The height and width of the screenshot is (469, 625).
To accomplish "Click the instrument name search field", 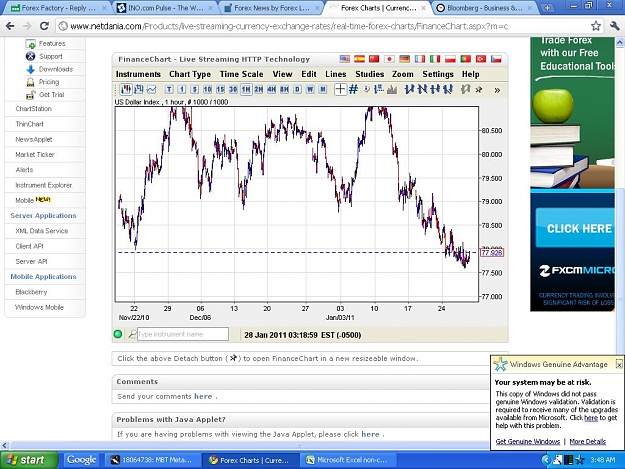I will (183, 334).
